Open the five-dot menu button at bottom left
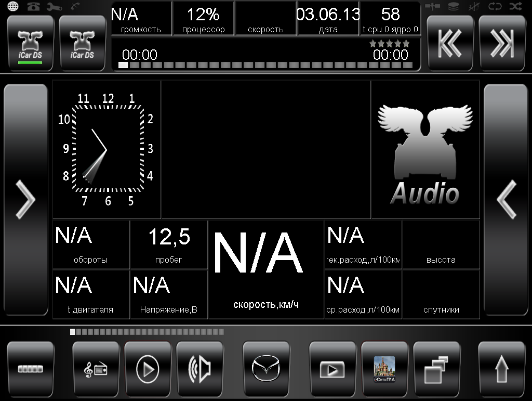 click(30, 369)
